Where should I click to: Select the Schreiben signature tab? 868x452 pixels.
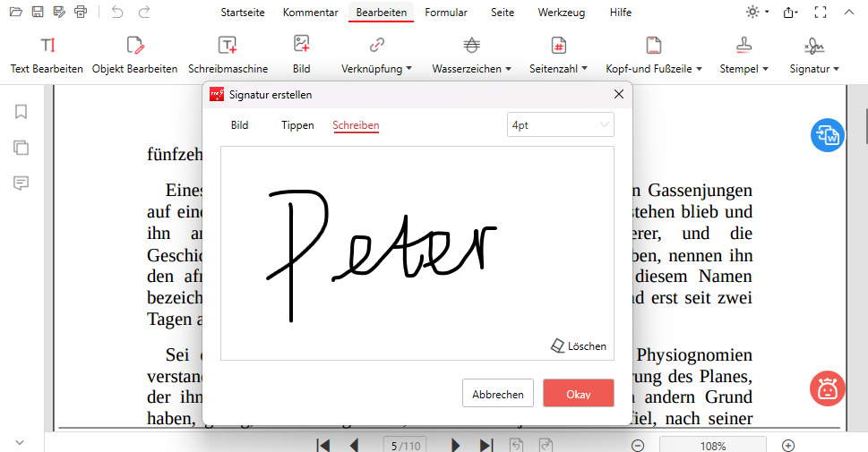[356, 125]
